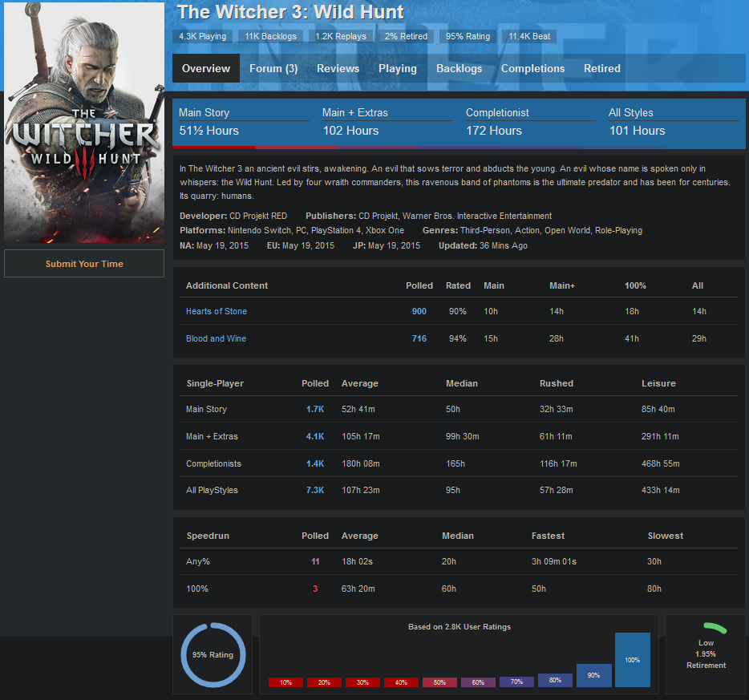Image resolution: width=749 pixels, height=700 pixels.
Task: Click the 'Updated: 36 Mins Ago' text
Action: pyautogui.click(x=483, y=245)
